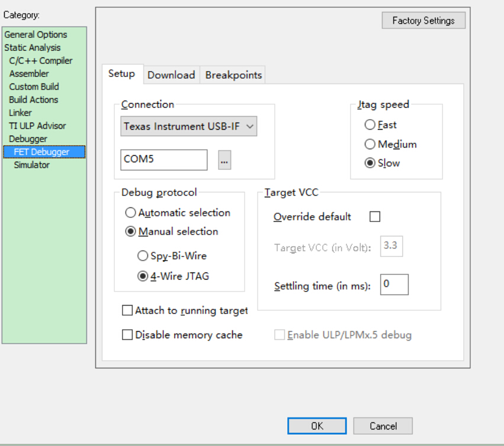Switch to the Download tab
The height and width of the screenshot is (446, 504).
tap(171, 75)
